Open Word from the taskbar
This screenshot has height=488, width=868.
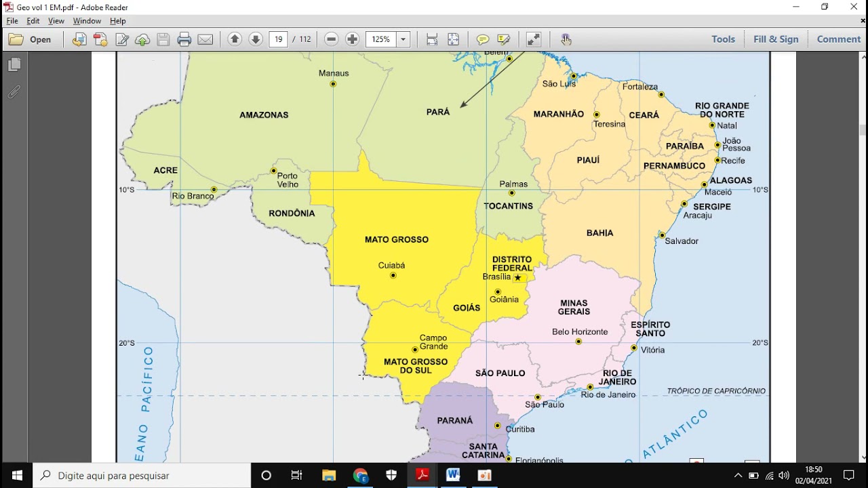point(453,475)
